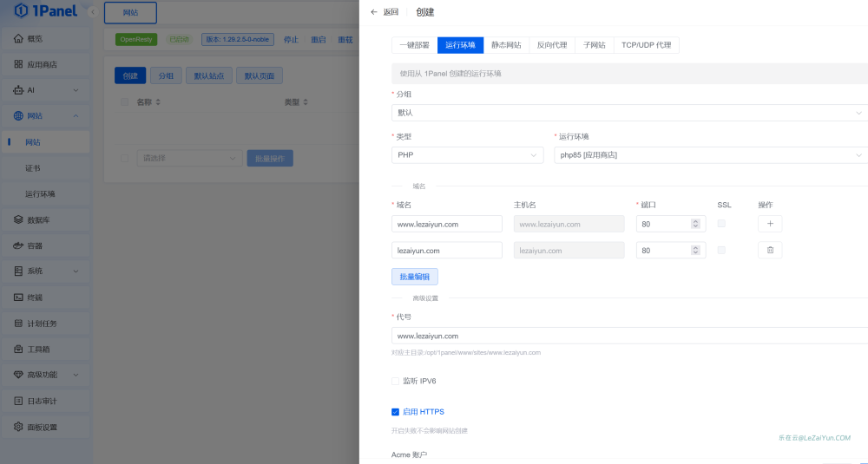Expand the 高级功能 menu chevron
Screen dimensions: 868x464
click(x=76, y=375)
